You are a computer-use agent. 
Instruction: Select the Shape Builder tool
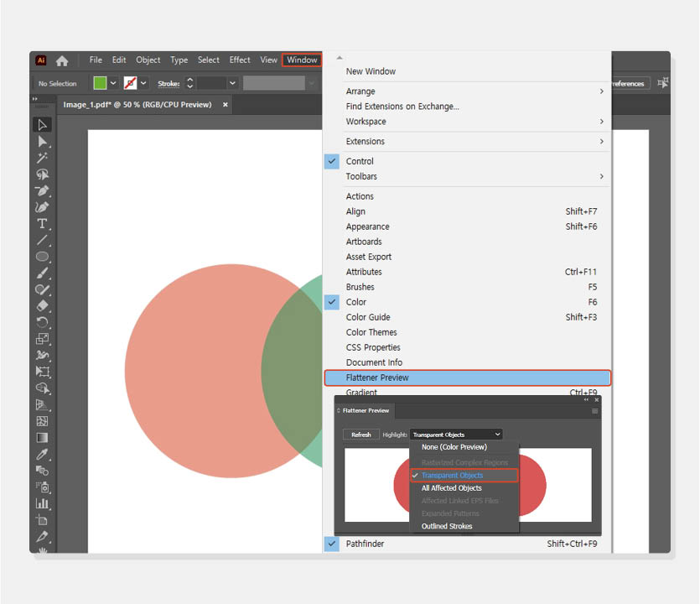point(43,388)
